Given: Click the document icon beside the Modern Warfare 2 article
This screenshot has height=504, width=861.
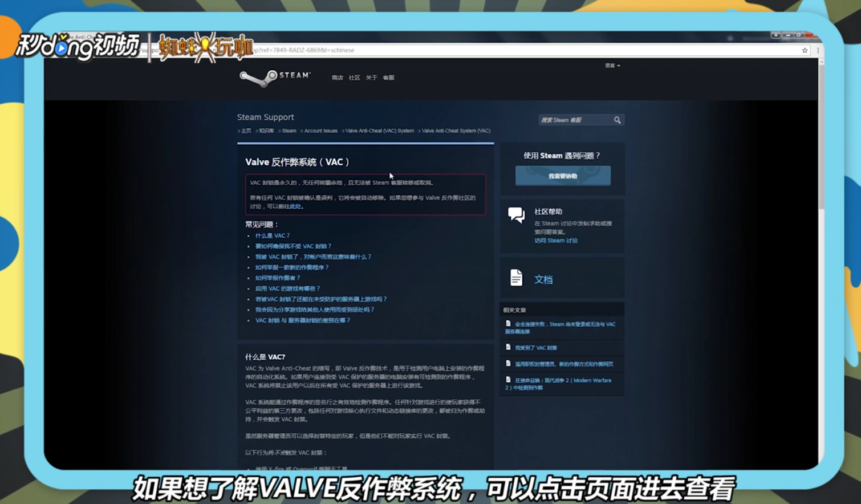Looking at the screenshot, I should 509,380.
